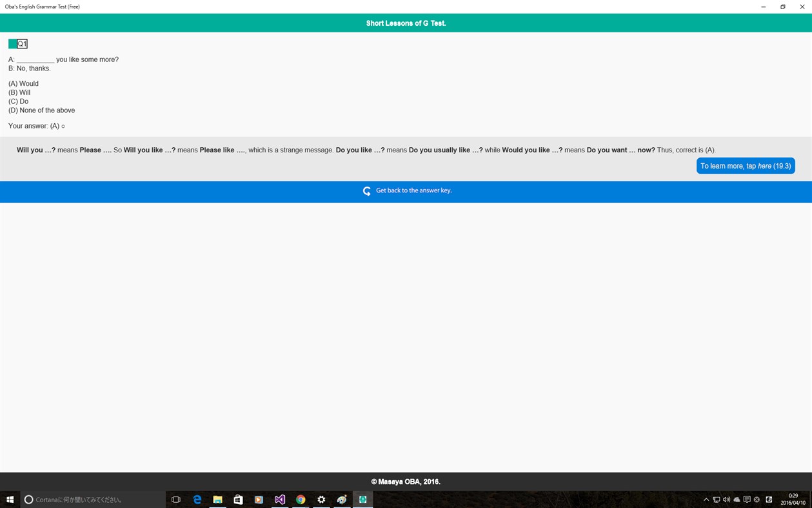The height and width of the screenshot is (508, 812).
Task: Open the Action Center icon in the tray
Action: pos(747,500)
